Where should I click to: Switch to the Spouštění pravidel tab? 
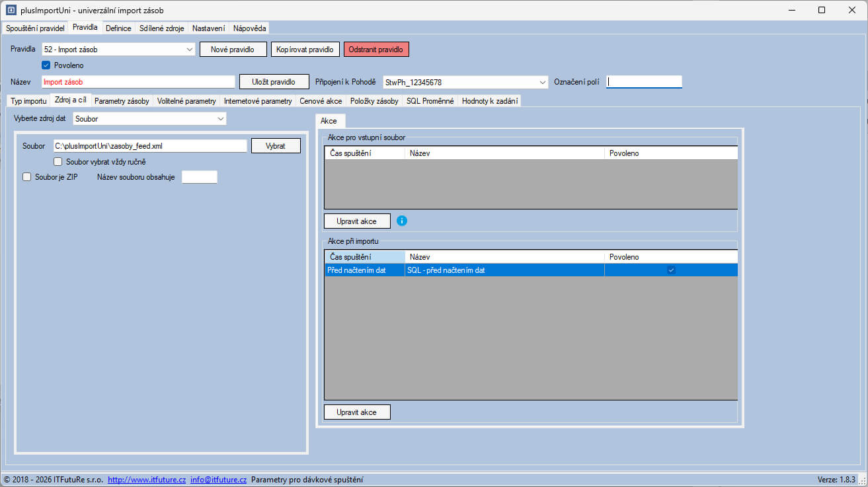[35, 28]
